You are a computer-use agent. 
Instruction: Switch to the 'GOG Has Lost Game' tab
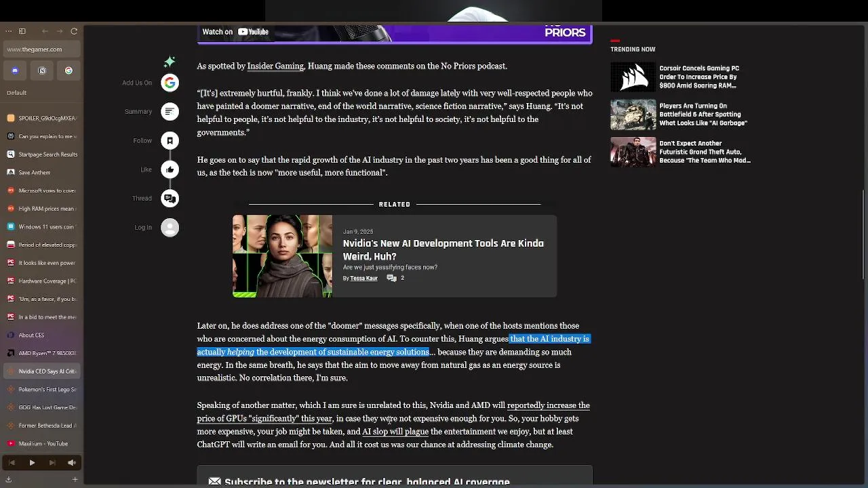coord(41,407)
